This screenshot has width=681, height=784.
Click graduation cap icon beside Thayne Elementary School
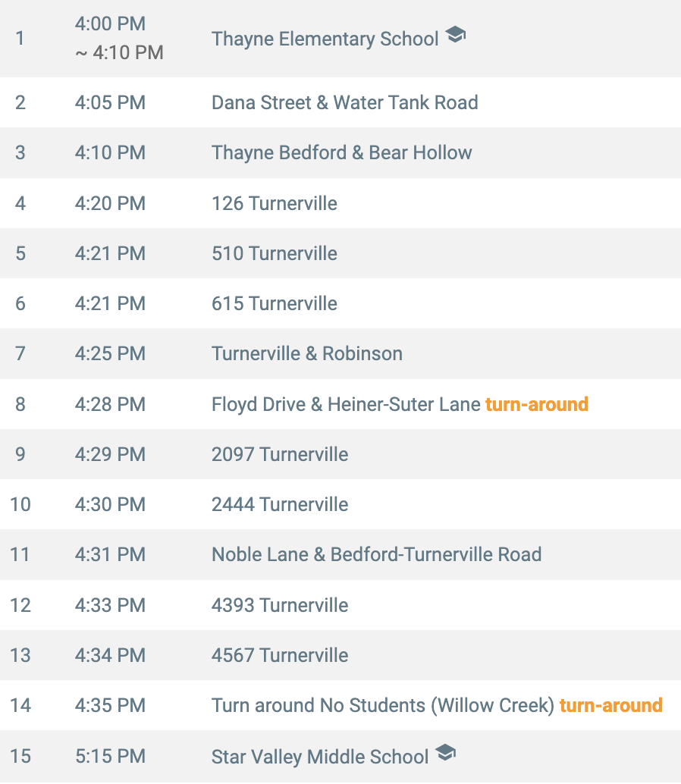(x=455, y=35)
